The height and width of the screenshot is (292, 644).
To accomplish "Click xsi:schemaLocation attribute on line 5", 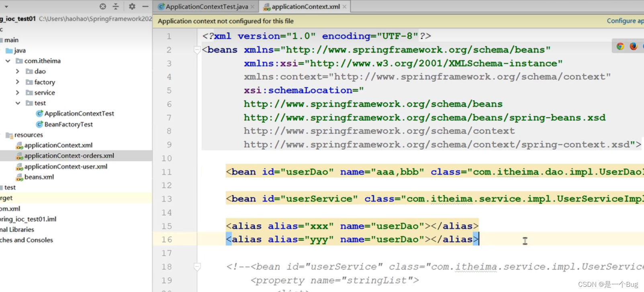I will pos(304,90).
